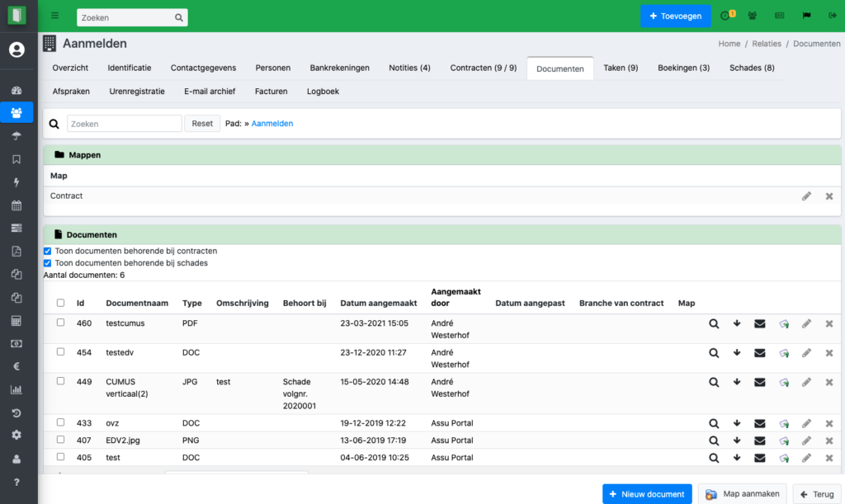Check the box for document 433 ovz

click(60, 422)
